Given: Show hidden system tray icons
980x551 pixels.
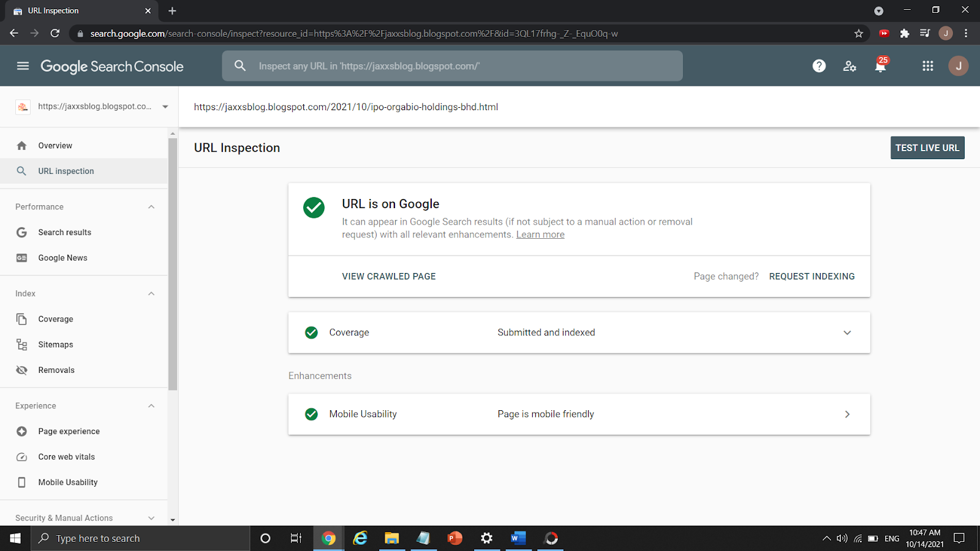Looking at the screenshot, I should click(826, 538).
